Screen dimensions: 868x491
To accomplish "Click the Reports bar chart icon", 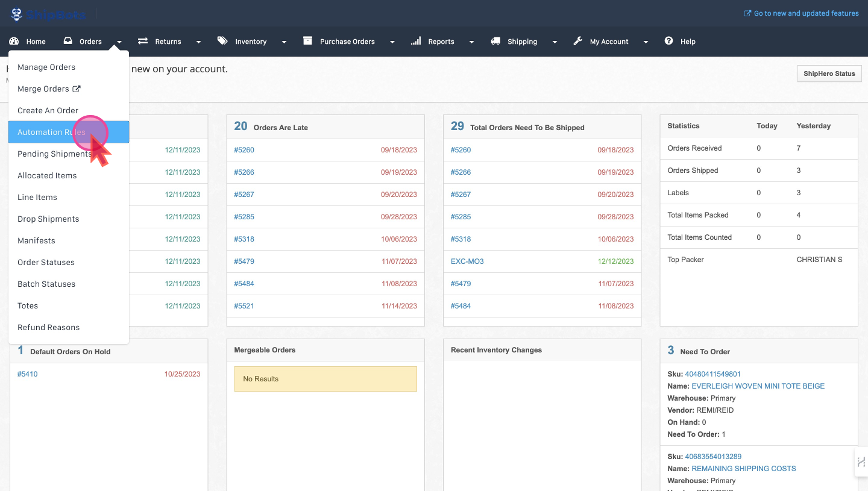I will coord(416,42).
